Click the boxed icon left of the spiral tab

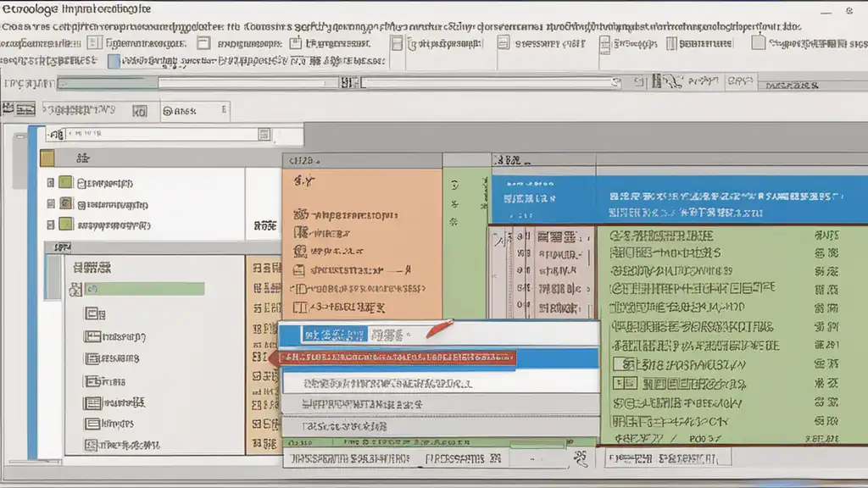point(140,111)
